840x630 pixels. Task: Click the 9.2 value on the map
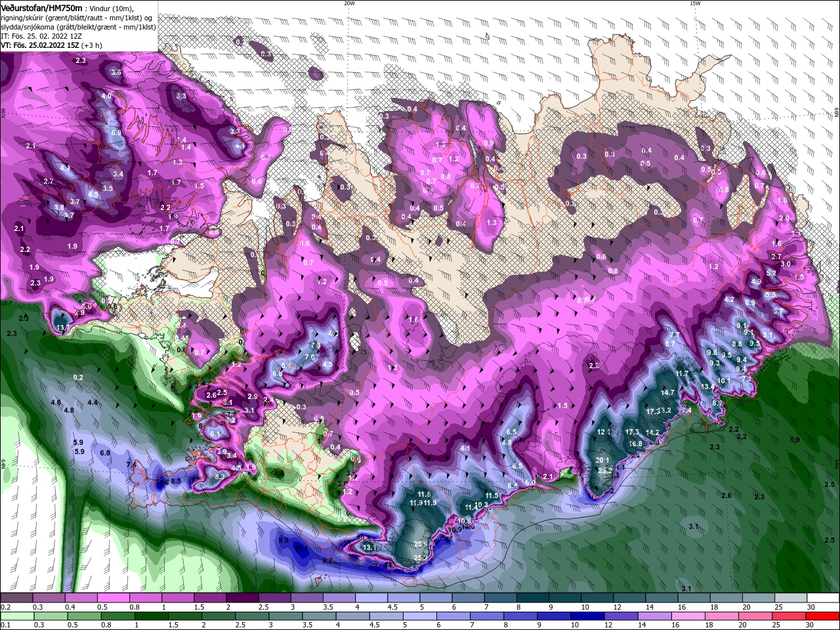pos(327,561)
